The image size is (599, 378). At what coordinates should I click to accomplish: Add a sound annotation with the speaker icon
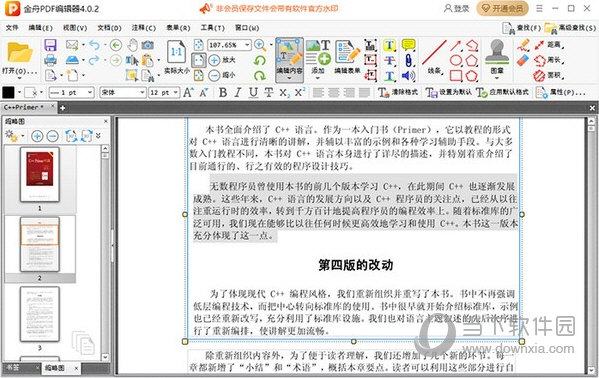point(408,75)
